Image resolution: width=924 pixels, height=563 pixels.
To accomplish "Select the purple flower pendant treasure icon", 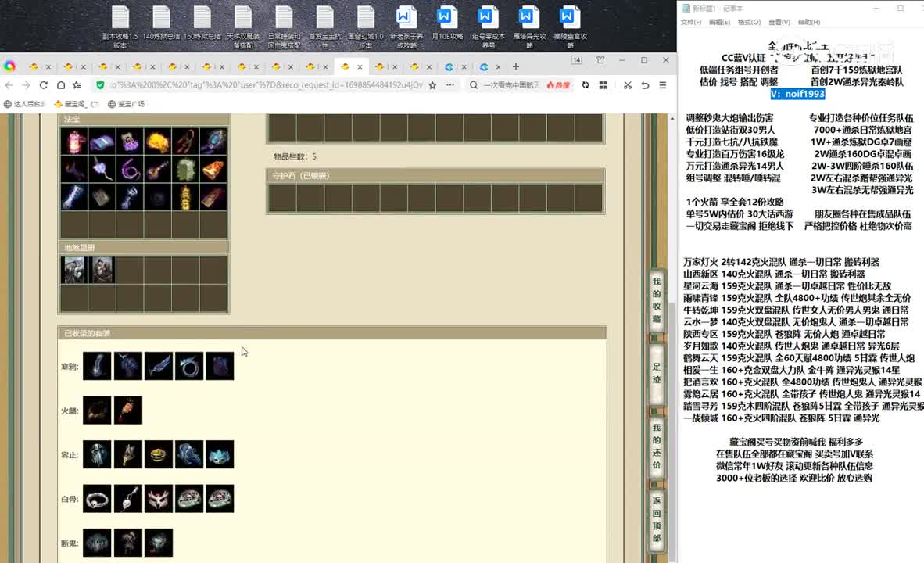I will tap(102, 170).
